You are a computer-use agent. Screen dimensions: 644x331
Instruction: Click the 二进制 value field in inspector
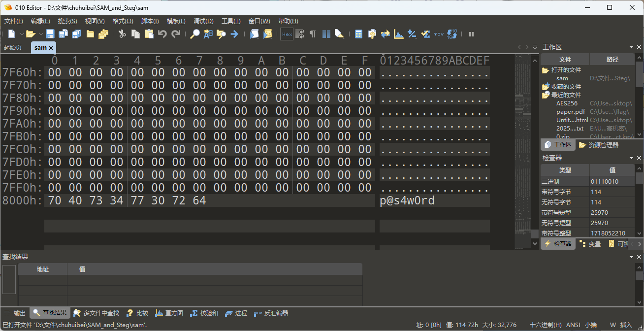(612, 182)
